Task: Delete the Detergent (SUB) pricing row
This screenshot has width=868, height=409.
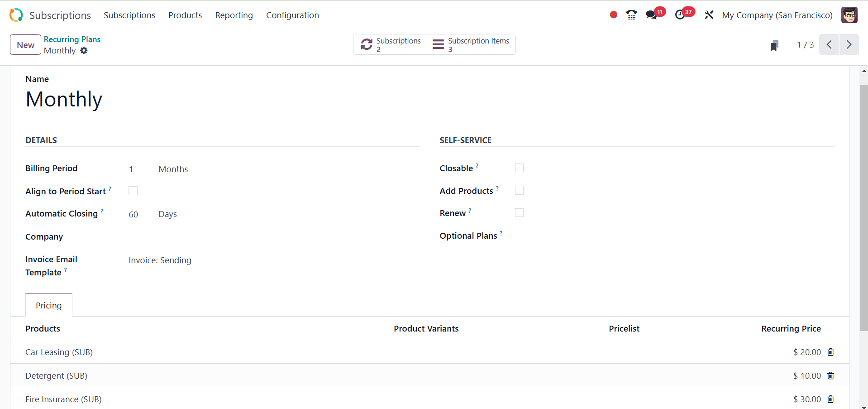Action: pyautogui.click(x=830, y=375)
